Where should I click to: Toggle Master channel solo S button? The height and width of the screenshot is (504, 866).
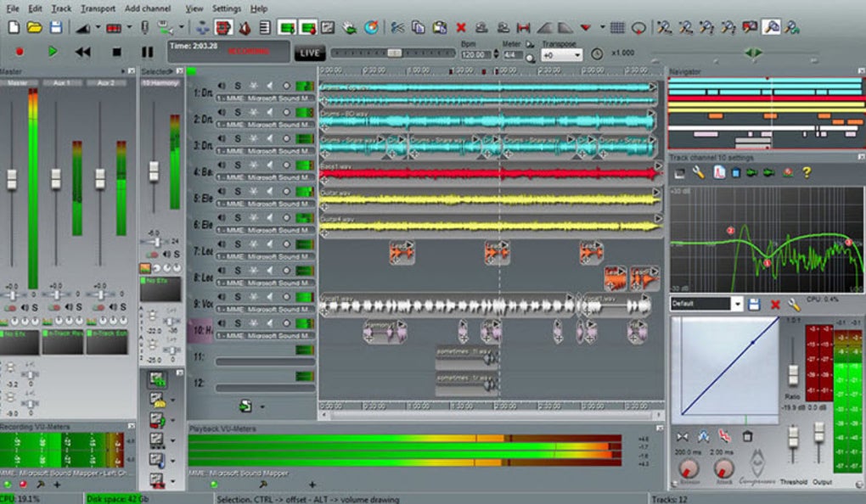[35, 307]
